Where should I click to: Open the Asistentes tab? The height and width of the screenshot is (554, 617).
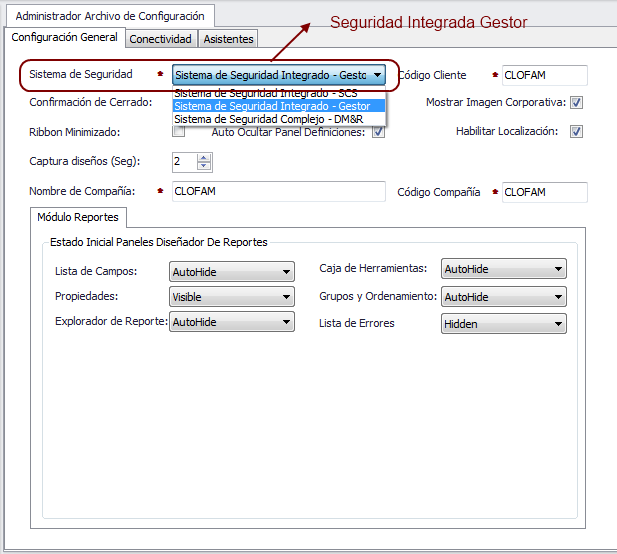(228, 39)
